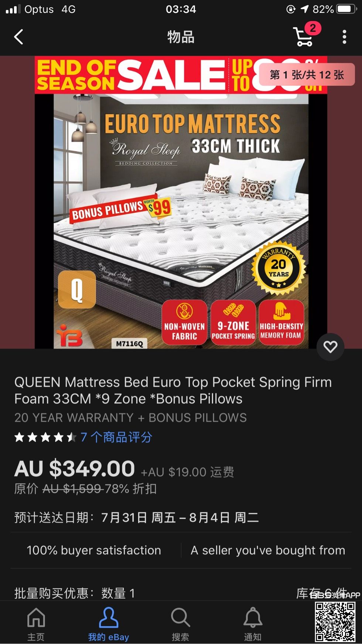Tap the red cart badge showing 2
Viewport: 362px width, 644px height.
(313, 28)
